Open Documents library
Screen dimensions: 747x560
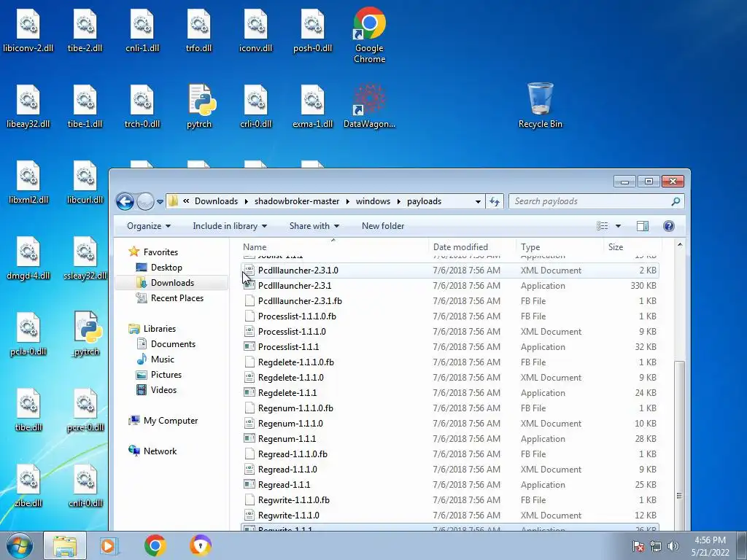173,344
